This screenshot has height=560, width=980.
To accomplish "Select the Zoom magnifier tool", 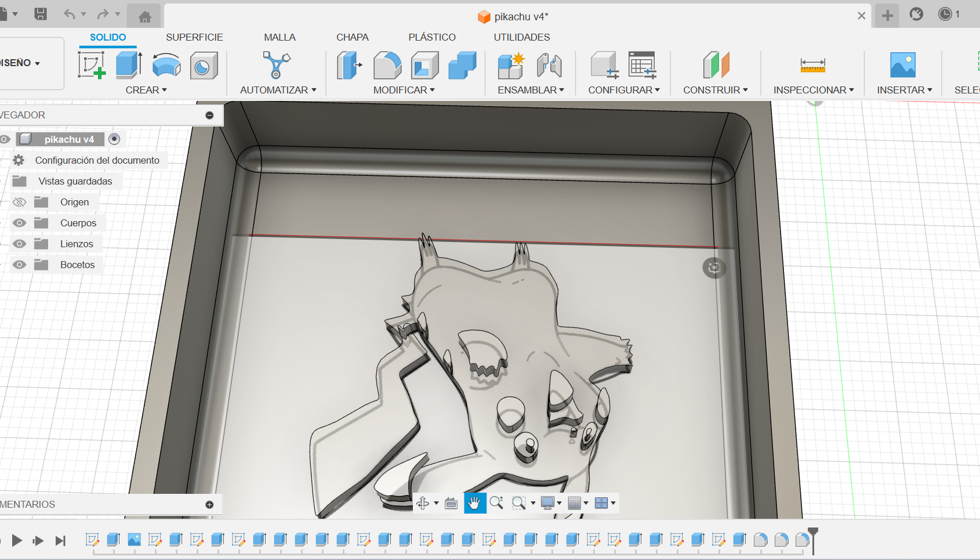I will pyautogui.click(x=496, y=503).
